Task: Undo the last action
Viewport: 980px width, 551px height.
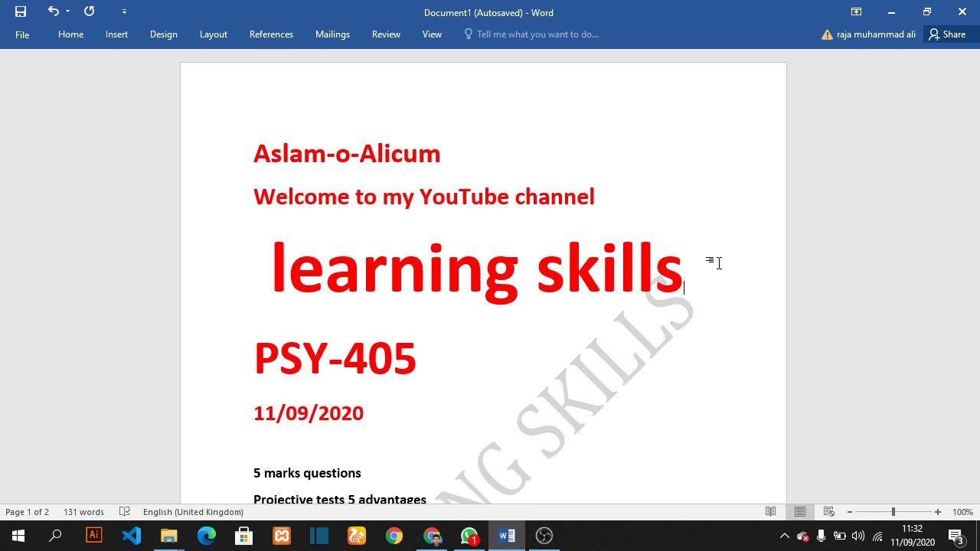Action: (53, 11)
